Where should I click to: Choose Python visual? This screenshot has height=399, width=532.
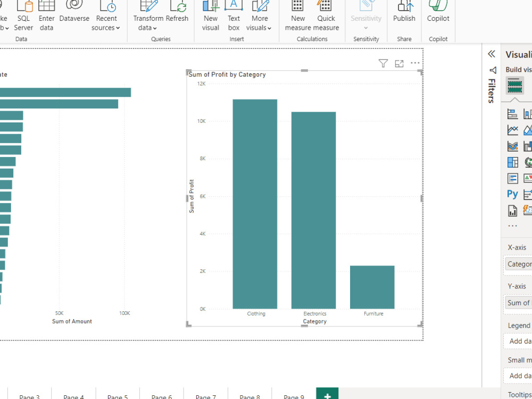click(513, 194)
